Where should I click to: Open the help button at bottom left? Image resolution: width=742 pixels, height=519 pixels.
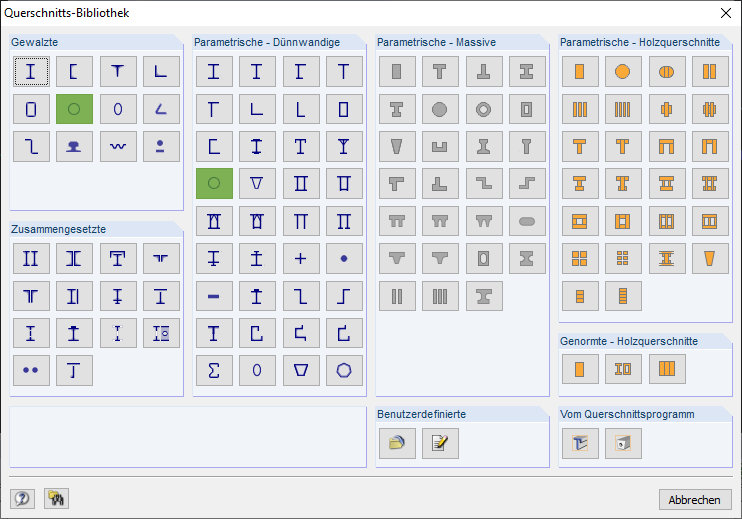(22, 499)
